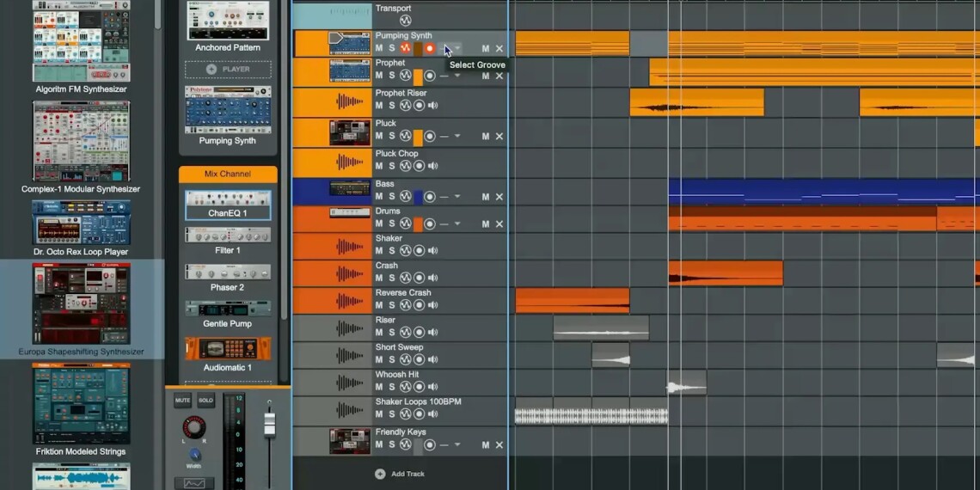Open the Select Groove dropdown on Pumping Synth

click(457, 49)
